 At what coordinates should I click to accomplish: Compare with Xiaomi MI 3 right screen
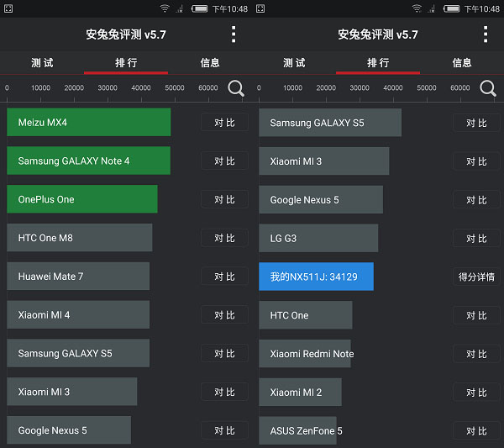476,161
